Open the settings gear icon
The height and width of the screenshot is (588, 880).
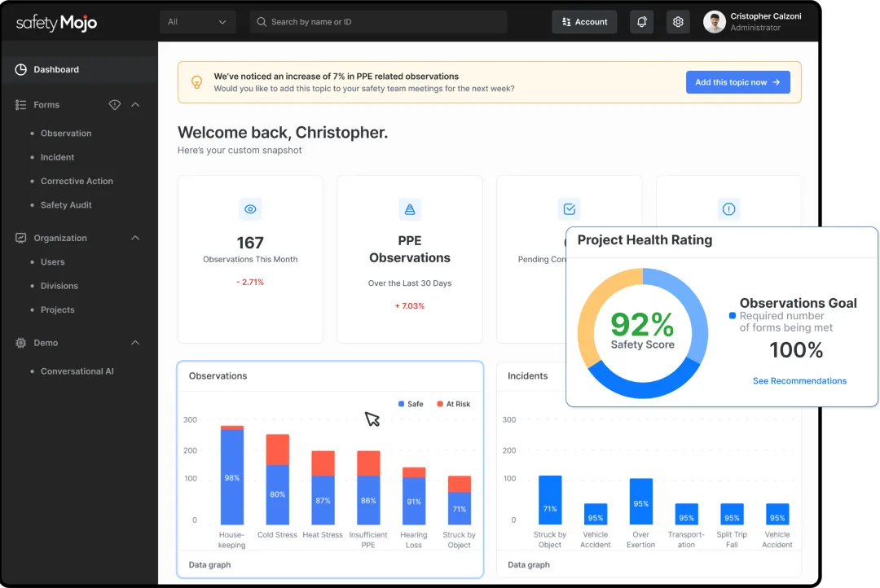(x=678, y=22)
